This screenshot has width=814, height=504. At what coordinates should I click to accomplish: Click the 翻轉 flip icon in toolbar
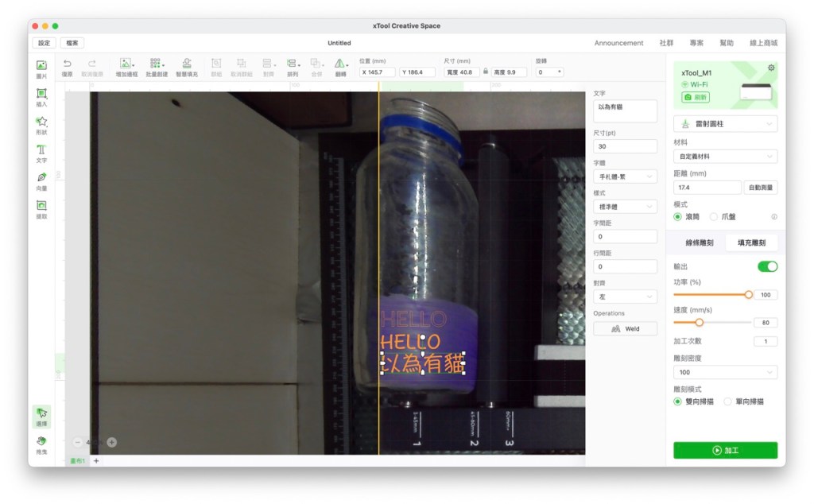340,64
